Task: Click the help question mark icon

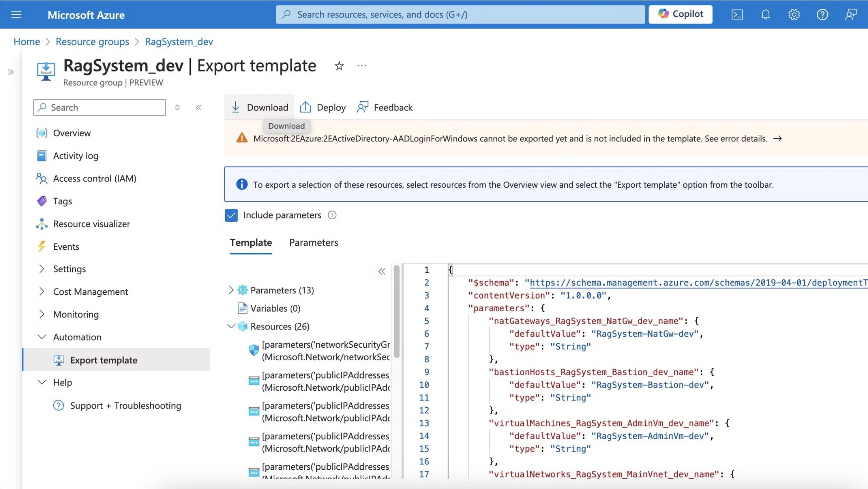Action: (822, 15)
